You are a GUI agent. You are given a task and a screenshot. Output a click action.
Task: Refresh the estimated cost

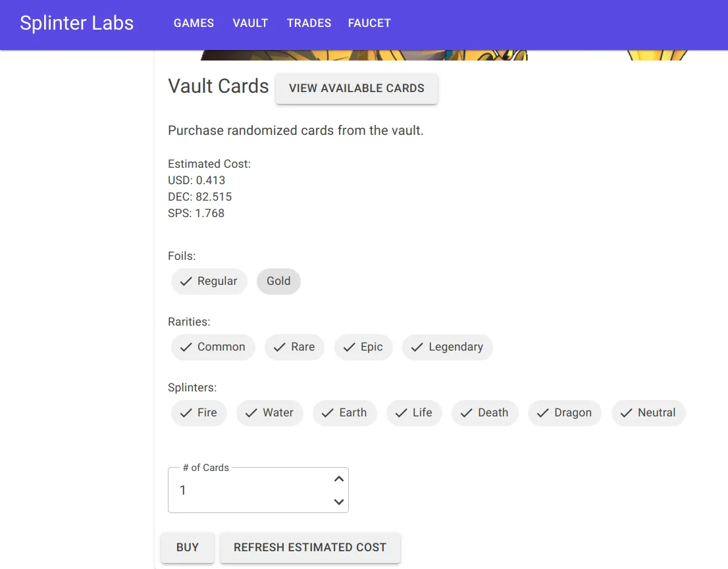click(310, 548)
